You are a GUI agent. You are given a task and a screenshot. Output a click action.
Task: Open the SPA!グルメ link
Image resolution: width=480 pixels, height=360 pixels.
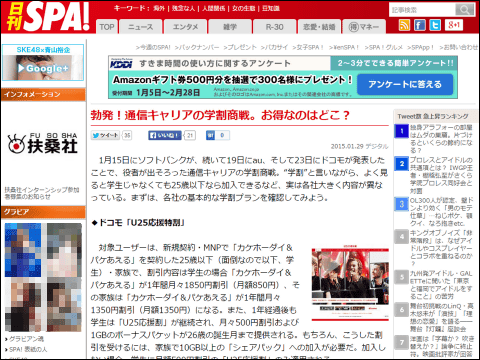(x=384, y=48)
